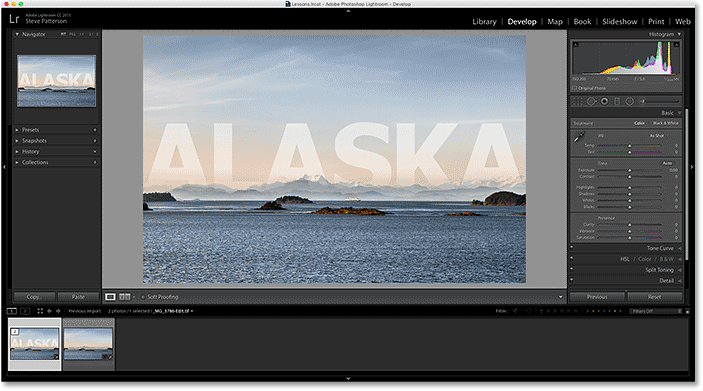Screen dimensions: 703x391
Task: Set Treatment to Color
Action: (639, 123)
